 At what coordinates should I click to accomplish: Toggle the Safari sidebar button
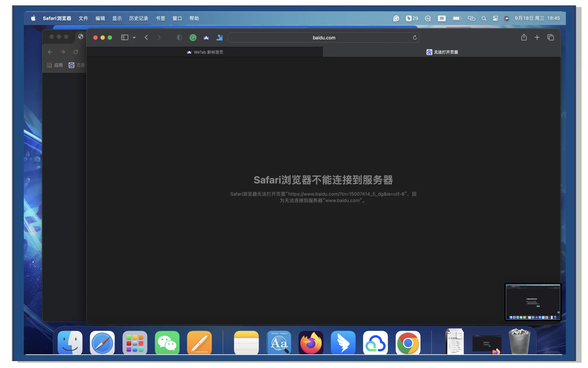(125, 38)
